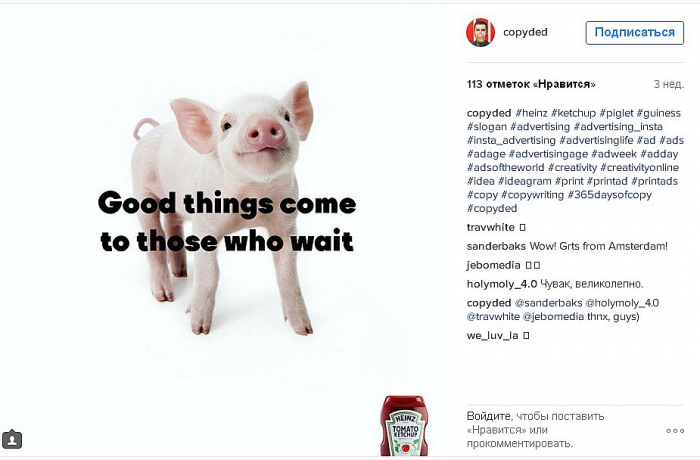Click the copyded profile avatar
The height and width of the screenshot is (460, 700).
[480, 32]
